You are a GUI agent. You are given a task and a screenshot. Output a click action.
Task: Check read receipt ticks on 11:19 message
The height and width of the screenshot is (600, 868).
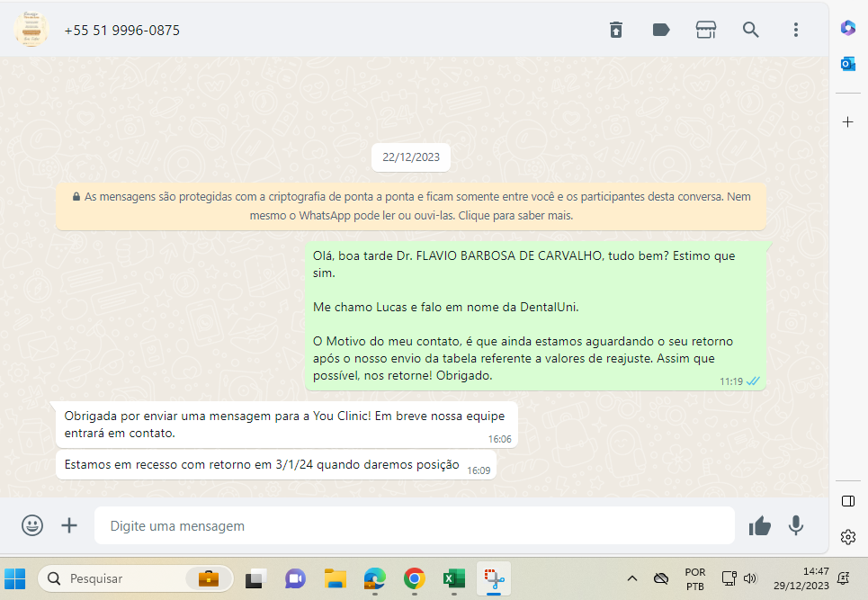tap(753, 381)
